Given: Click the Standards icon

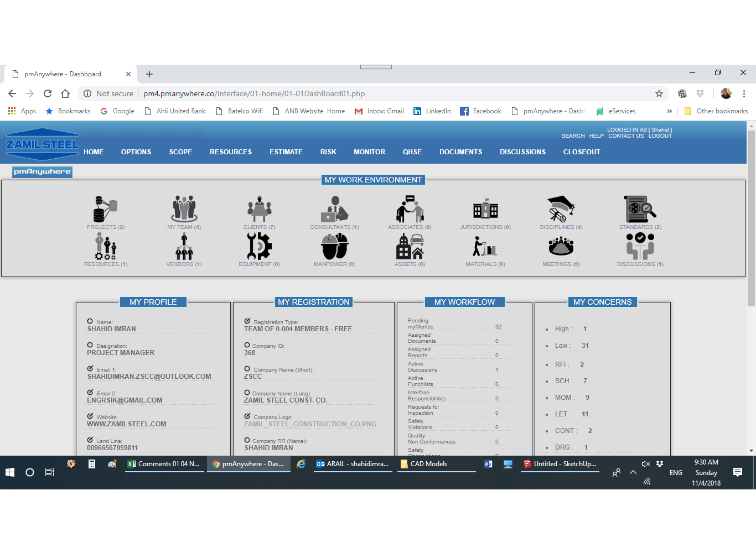Looking at the screenshot, I should (640, 209).
